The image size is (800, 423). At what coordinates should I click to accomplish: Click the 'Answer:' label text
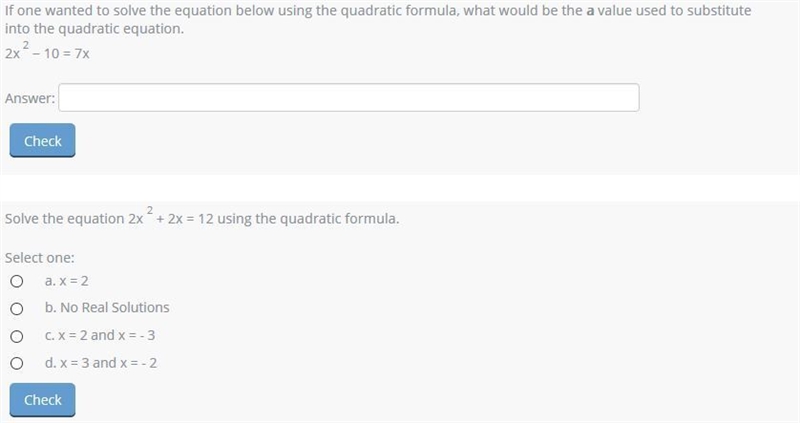tap(30, 98)
